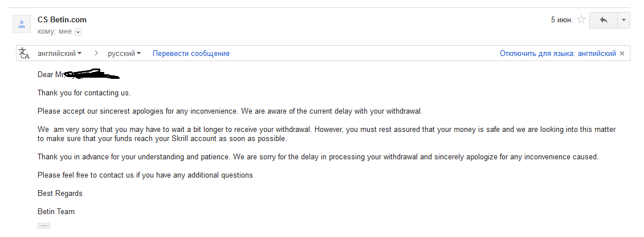Open the английский source language dropdown
This screenshot has width=644, height=237.
59,54
